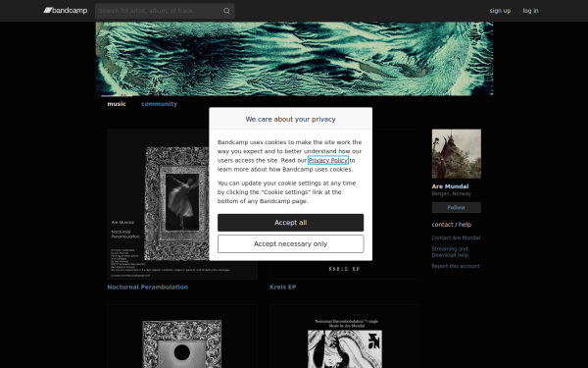Screen dimensions: 588x368
Task: Click the teal wave banner image
Action: pos(294,59)
